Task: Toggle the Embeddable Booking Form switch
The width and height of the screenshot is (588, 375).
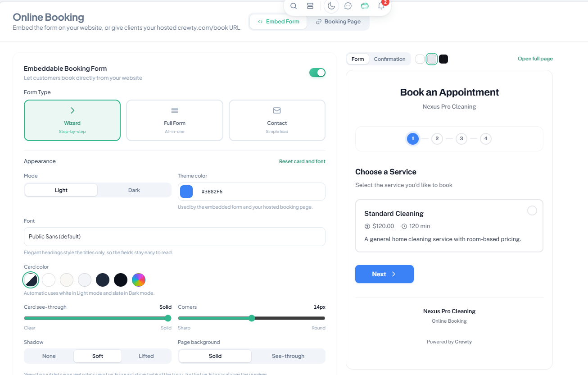Action: coord(317,73)
